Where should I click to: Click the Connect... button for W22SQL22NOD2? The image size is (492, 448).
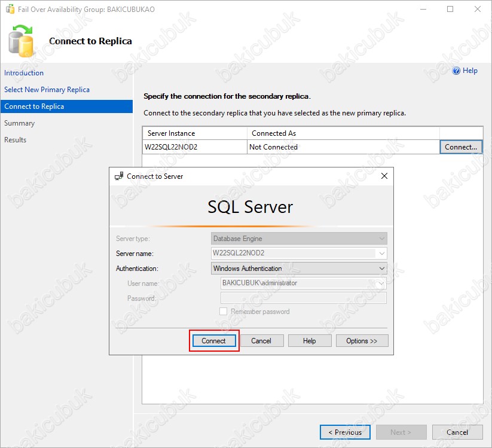pos(461,147)
